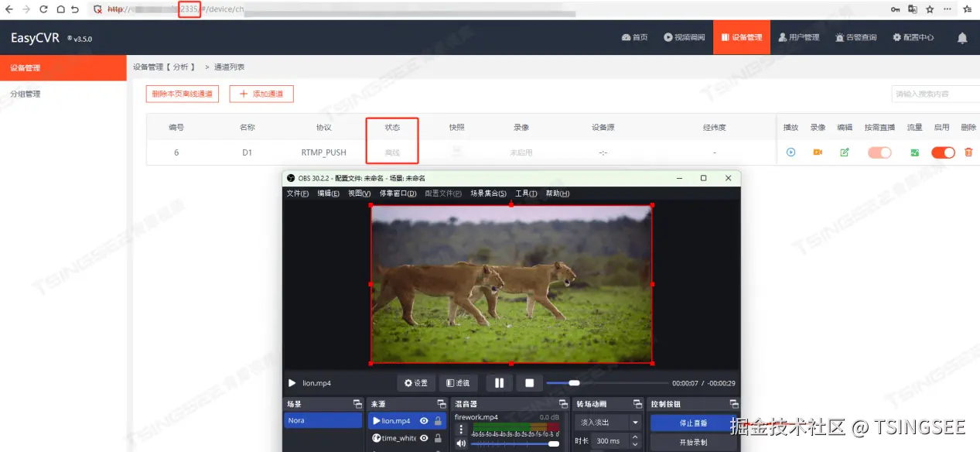Pop out the OBS 混音器 dock
This screenshot has width=980, height=452.
[x=562, y=404]
